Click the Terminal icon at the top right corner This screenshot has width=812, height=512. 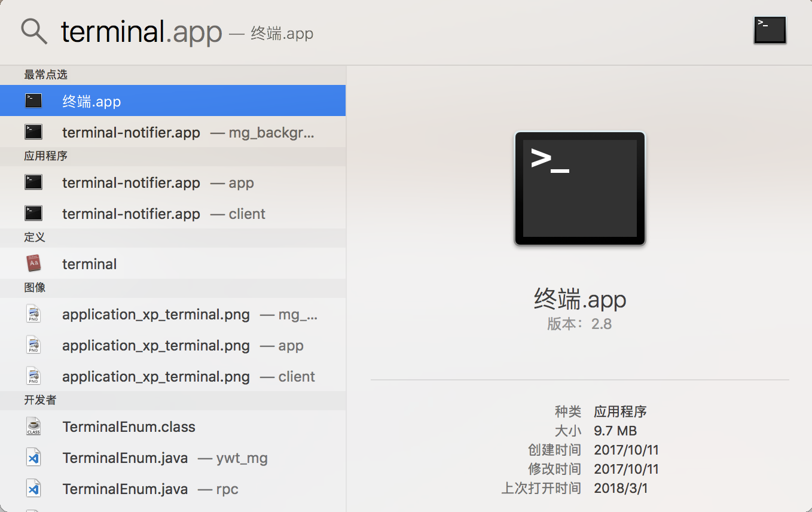(x=770, y=29)
